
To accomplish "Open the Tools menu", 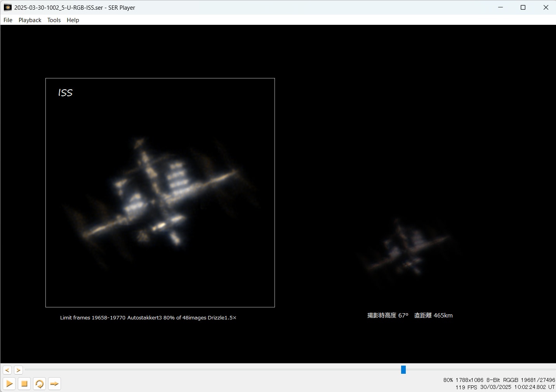I will pyautogui.click(x=54, y=20).
